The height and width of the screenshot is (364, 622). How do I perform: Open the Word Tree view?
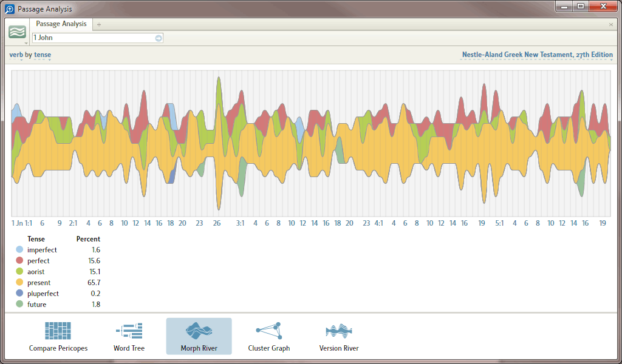coord(129,336)
